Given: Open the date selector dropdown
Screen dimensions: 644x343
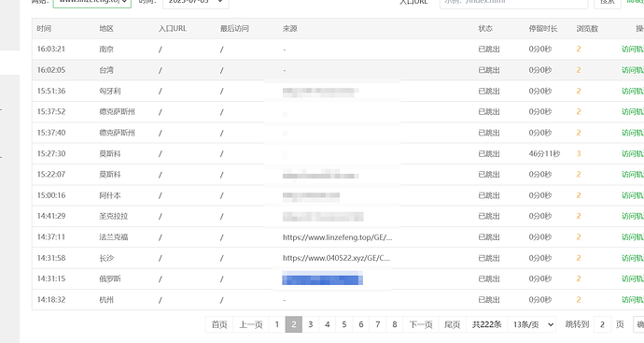Looking at the screenshot, I should [x=195, y=3].
